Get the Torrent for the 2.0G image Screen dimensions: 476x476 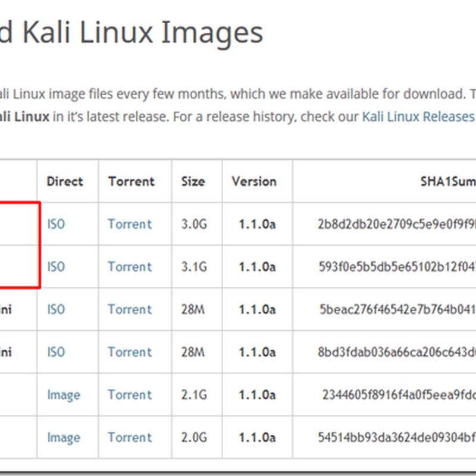(130, 437)
